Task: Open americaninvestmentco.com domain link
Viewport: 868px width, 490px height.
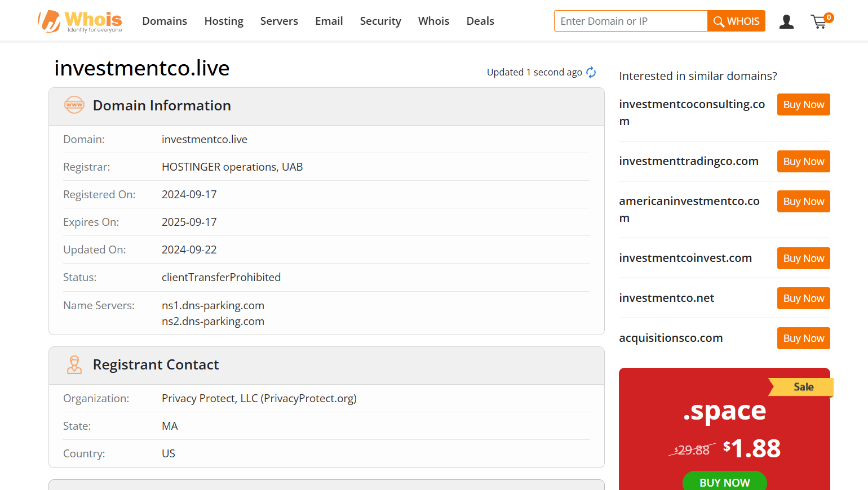Action: 689,209
